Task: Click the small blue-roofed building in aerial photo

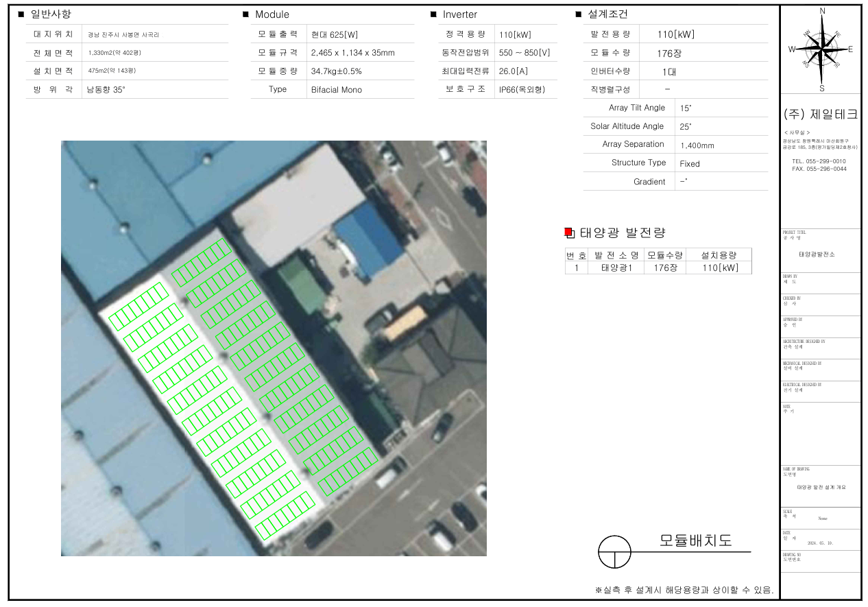Action: 369,239
